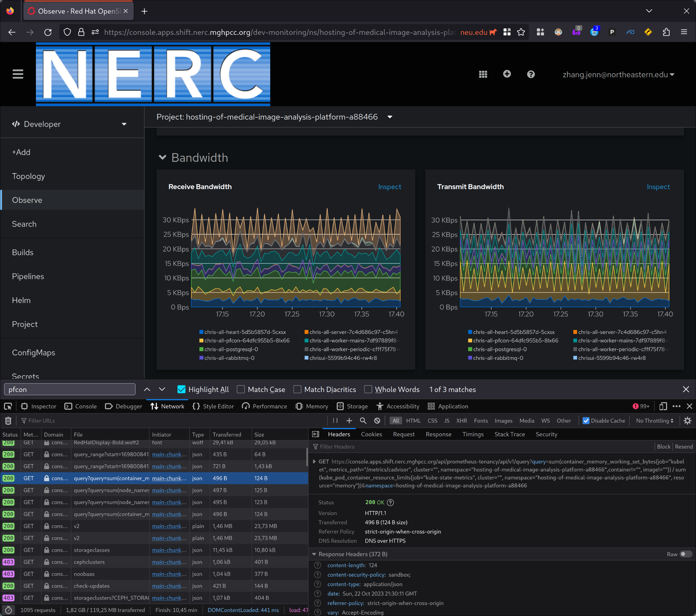Click the Block button
Image resolution: width=696 pixels, height=616 pixels.
(x=663, y=447)
